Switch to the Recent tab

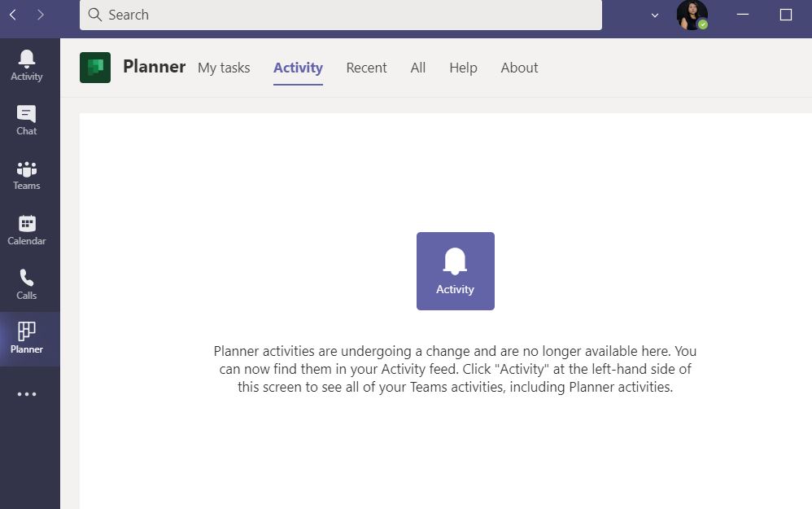click(367, 68)
